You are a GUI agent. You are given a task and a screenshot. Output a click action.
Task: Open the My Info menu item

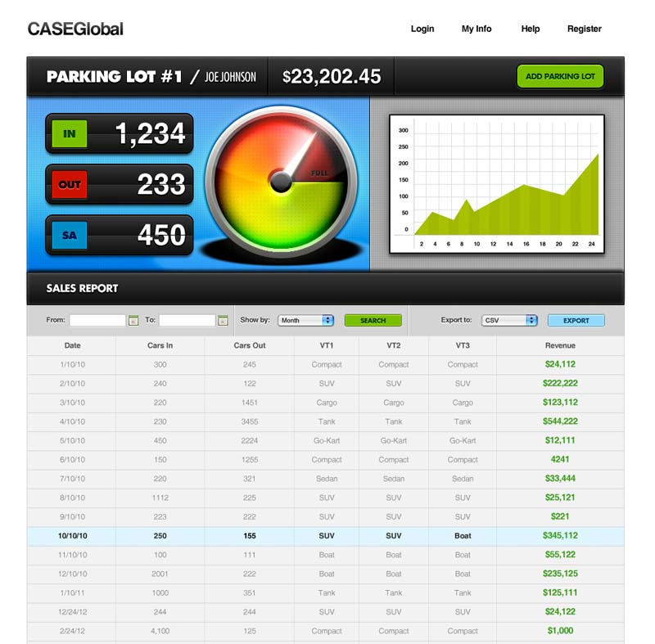(x=477, y=29)
